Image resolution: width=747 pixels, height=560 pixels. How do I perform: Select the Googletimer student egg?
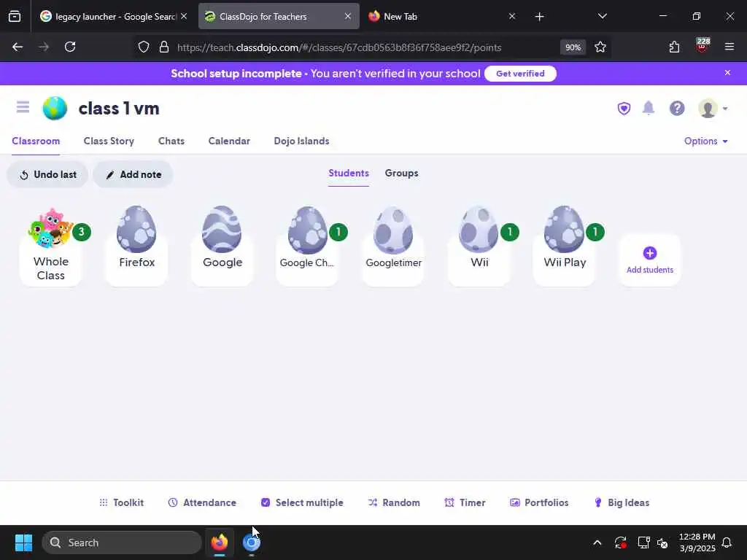393,246
